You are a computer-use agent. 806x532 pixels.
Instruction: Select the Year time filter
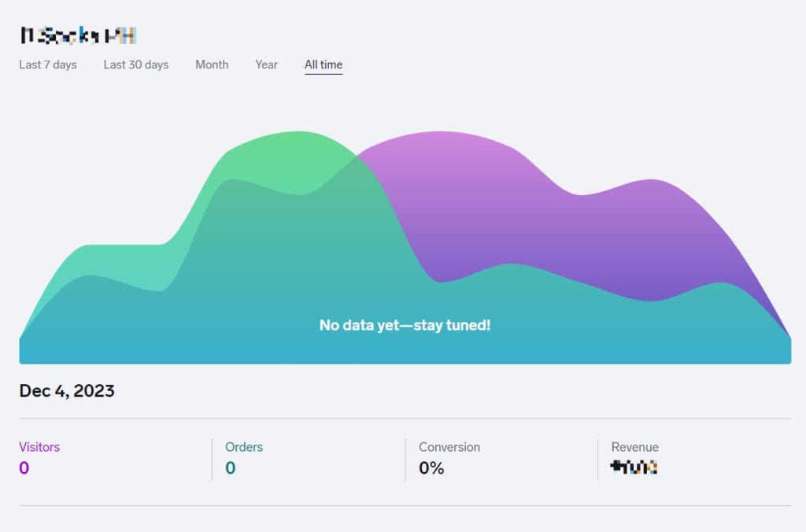(266, 65)
